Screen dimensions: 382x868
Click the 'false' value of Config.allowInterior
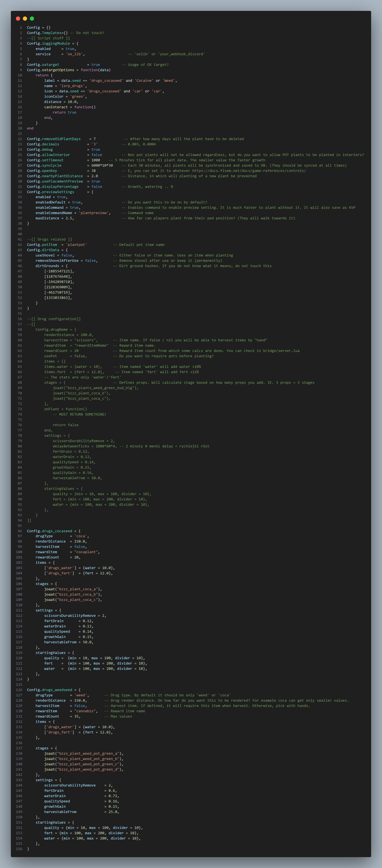click(96, 155)
